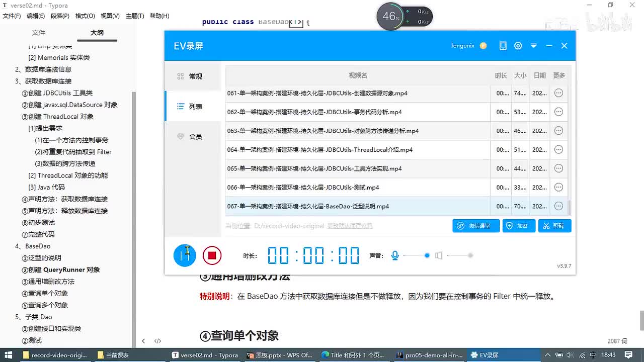Go to outline item ③创建 ThreadLocal 对象
The width and height of the screenshot is (644, 362).
(x=58, y=117)
